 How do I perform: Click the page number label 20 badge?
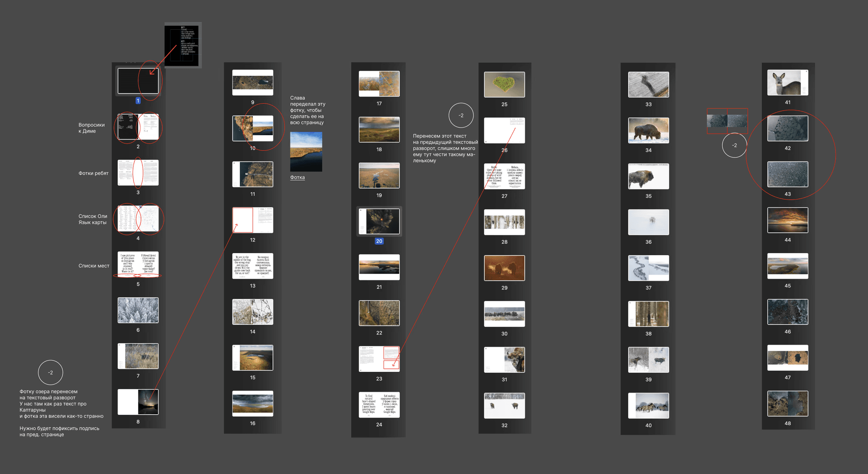pyautogui.click(x=379, y=241)
